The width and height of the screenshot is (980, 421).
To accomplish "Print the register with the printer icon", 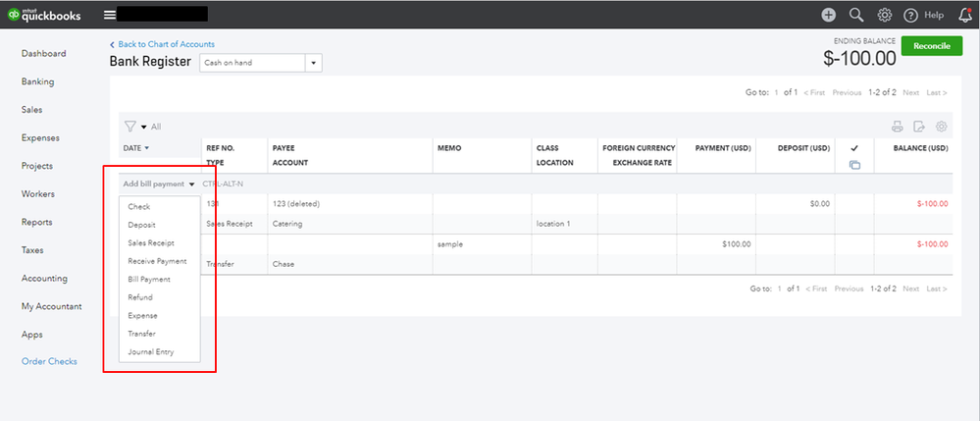I will pyautogui.click(x=897, y=127).
